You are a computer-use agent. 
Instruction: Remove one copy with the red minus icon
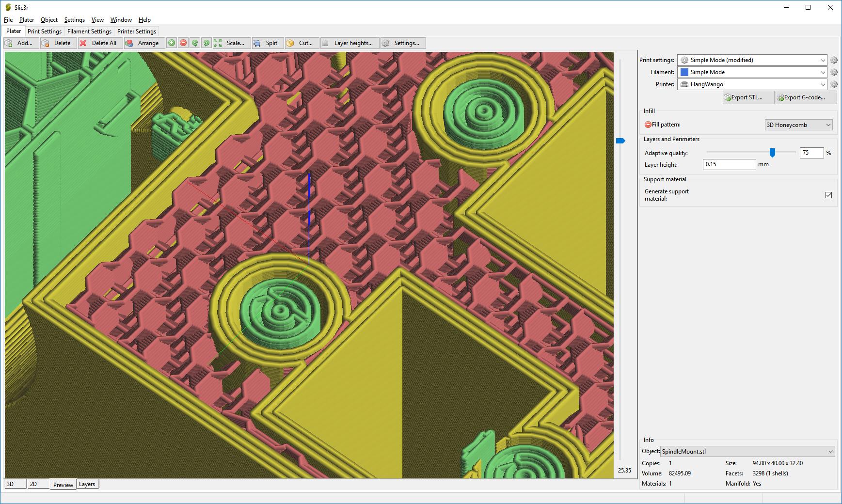click(183, 43)
